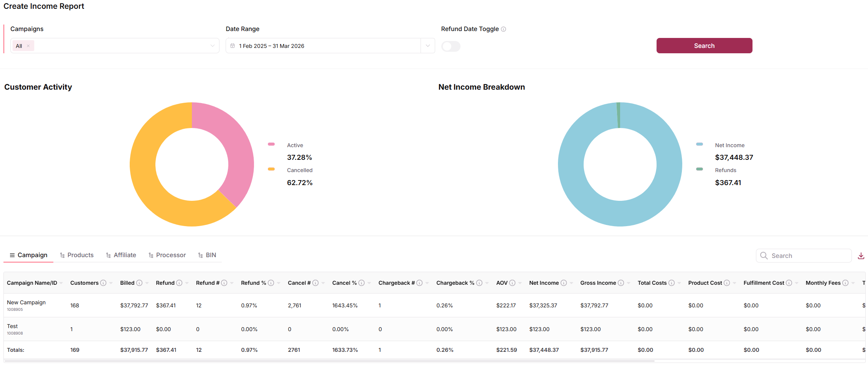Show AOV column info icon
868x366 pixels.
tap(512, 283)
